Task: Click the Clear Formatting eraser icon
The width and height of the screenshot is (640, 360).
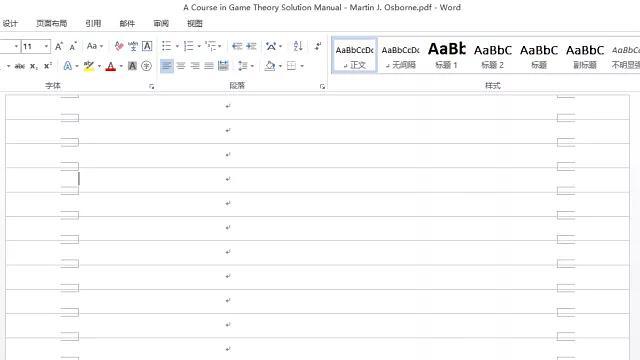Action: pyautogui.click(x=119, y=46)
